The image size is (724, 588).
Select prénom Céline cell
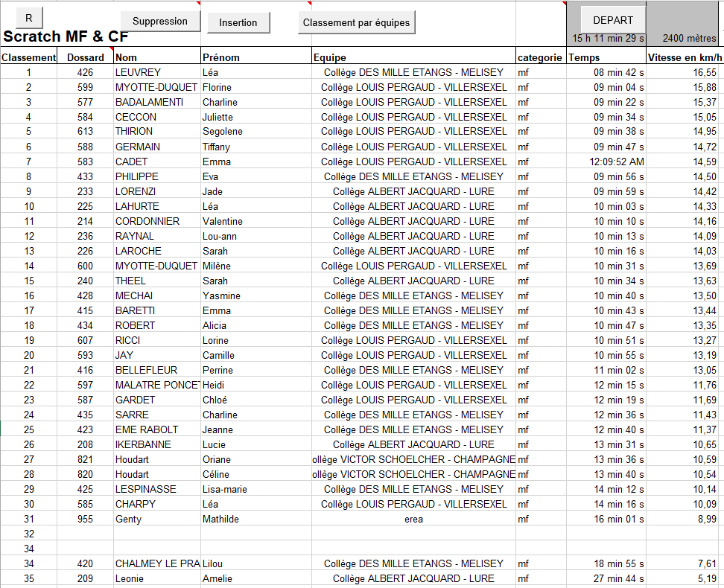(256, 474)
